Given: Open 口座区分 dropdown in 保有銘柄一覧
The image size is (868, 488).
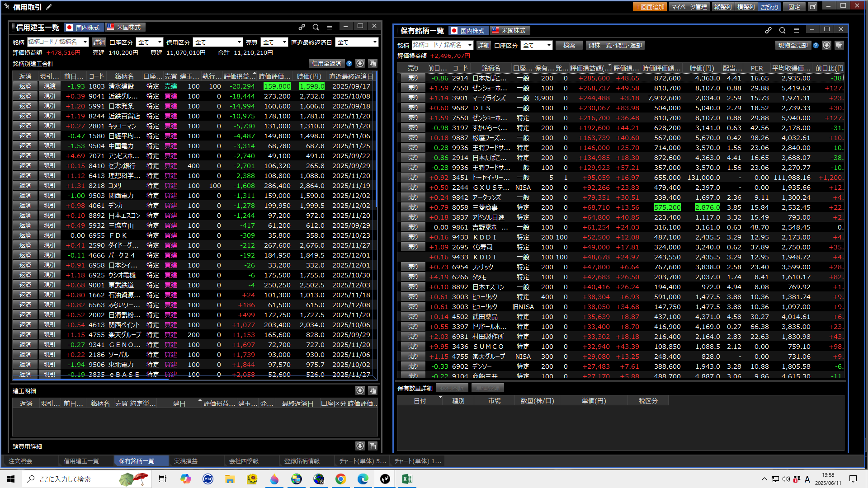Looking at the screenshot, I should pyautogui.click(x=537, y=45).
